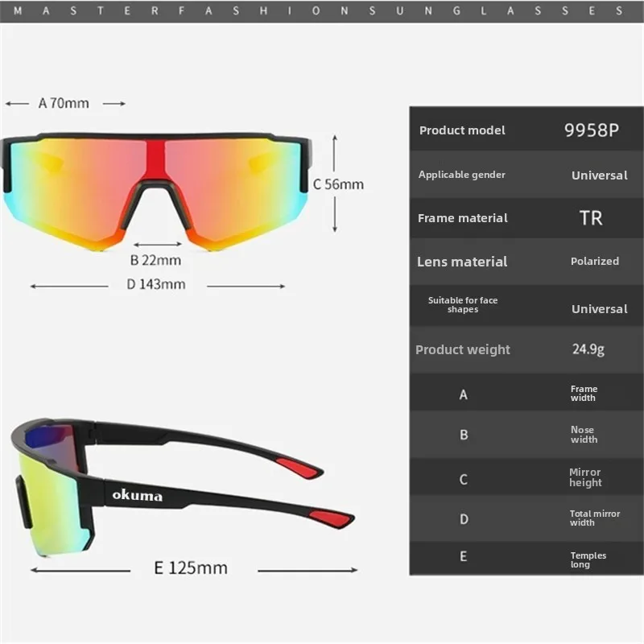The height and width of the screenshot is (644, 644).
Task: Click the letter 'B' in the spec table
Action: point(464,435)
